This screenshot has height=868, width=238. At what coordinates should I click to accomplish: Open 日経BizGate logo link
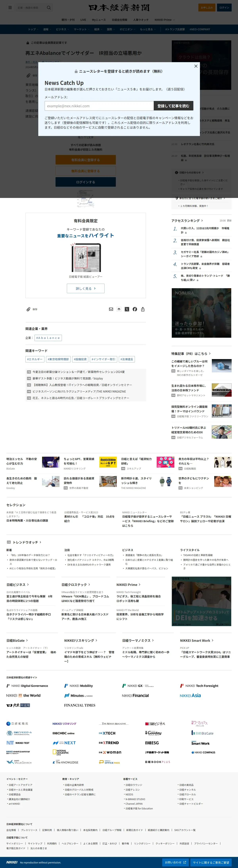(202, 733)
